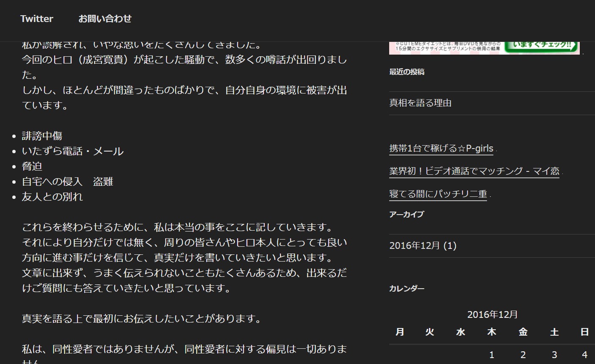Image resolution: width=595 pixels, height=364 pixels.
Task: Follow the 携帯1台で稼げる☆P-girls link
Action: click(441, 148)
